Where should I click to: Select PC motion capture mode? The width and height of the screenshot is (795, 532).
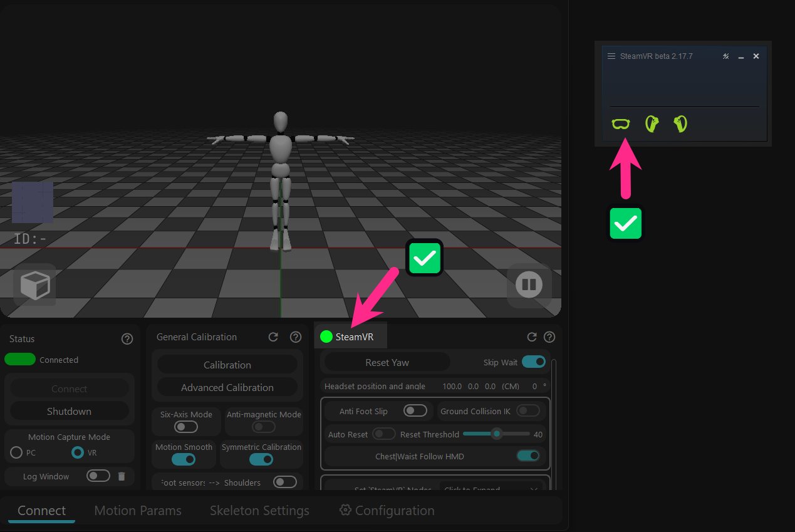pyautogui.click(x=16, y=452)
